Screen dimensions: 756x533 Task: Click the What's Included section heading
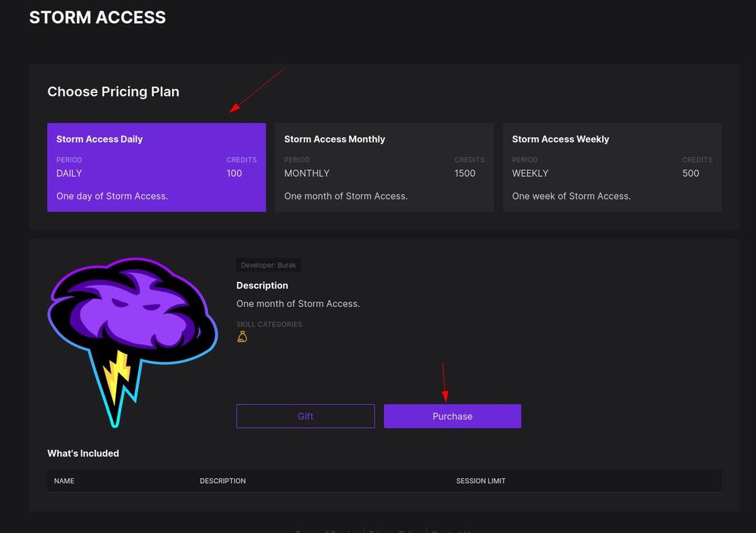tap(83, 453)
